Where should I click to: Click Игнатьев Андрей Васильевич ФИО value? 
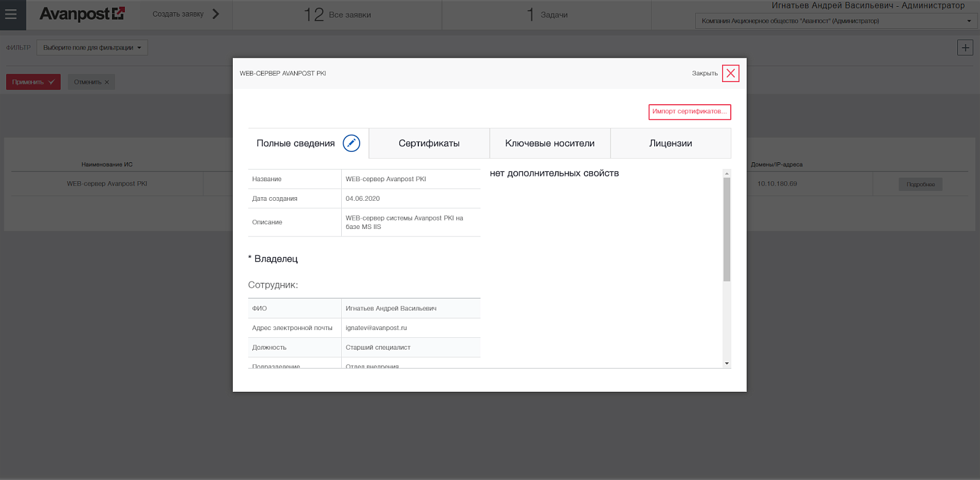click(391, 309)
